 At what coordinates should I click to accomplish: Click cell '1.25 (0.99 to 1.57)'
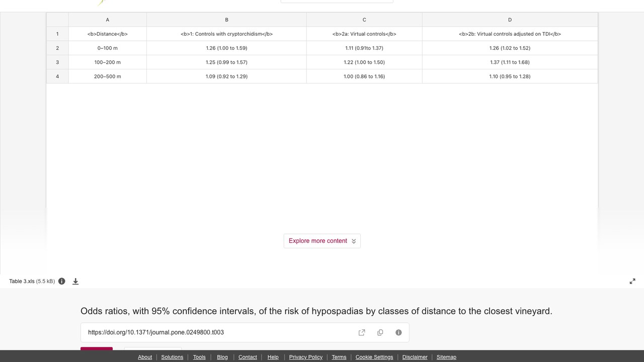pos(226,62)
